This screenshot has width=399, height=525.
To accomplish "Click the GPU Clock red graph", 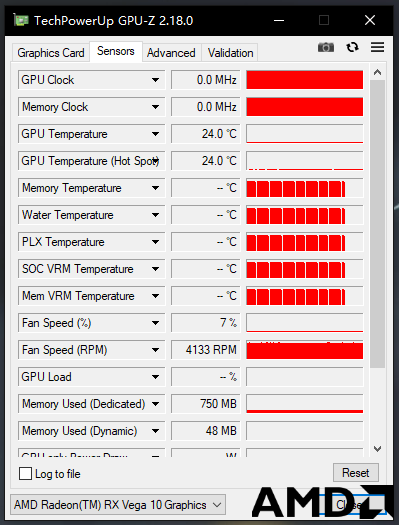I will pos(305,80).
